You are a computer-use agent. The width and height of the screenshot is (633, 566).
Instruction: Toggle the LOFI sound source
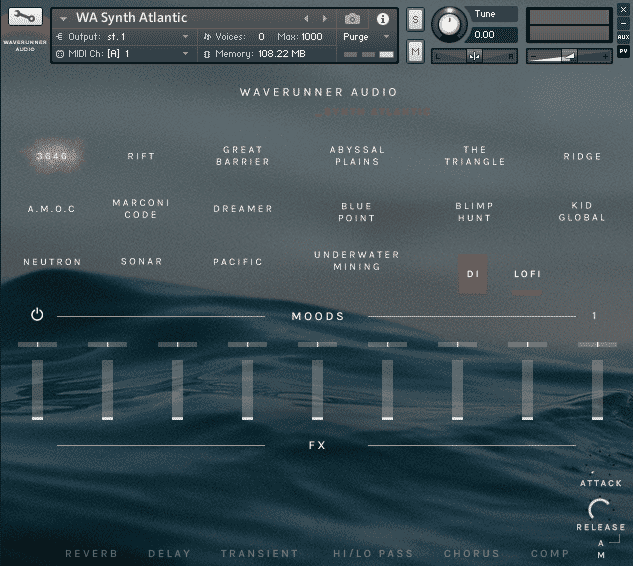pyautogui.click(x=527, y=275)
